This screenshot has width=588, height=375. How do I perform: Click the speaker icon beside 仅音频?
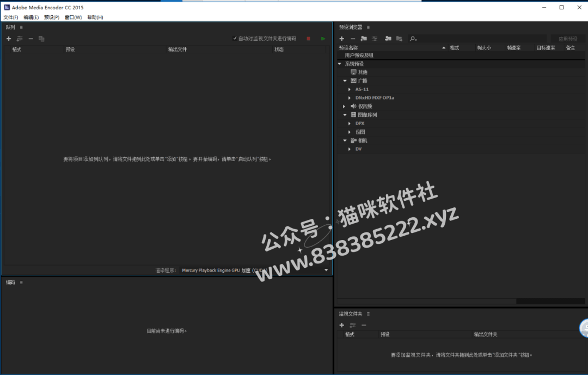point(353,106)
